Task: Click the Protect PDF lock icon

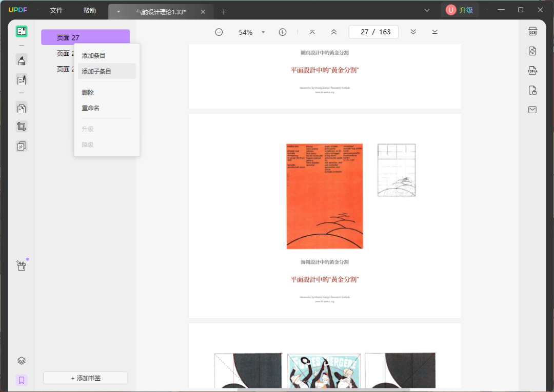Action: coord(532,91)
